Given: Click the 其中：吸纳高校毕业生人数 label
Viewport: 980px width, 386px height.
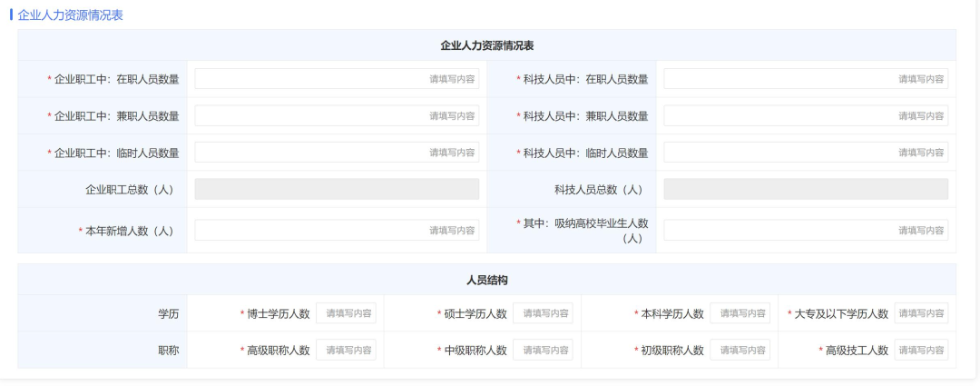Looking at the screenshot, I should [585, 230].
